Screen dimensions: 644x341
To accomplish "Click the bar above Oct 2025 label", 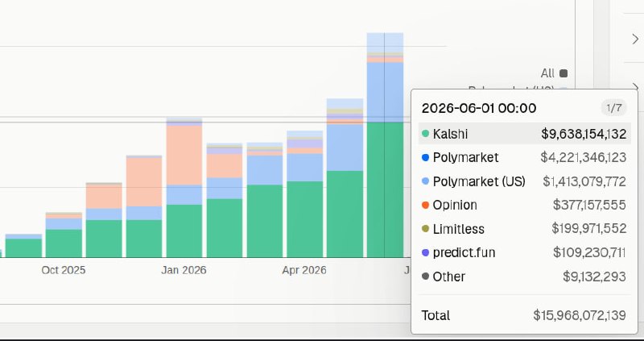I will [64, 235].
